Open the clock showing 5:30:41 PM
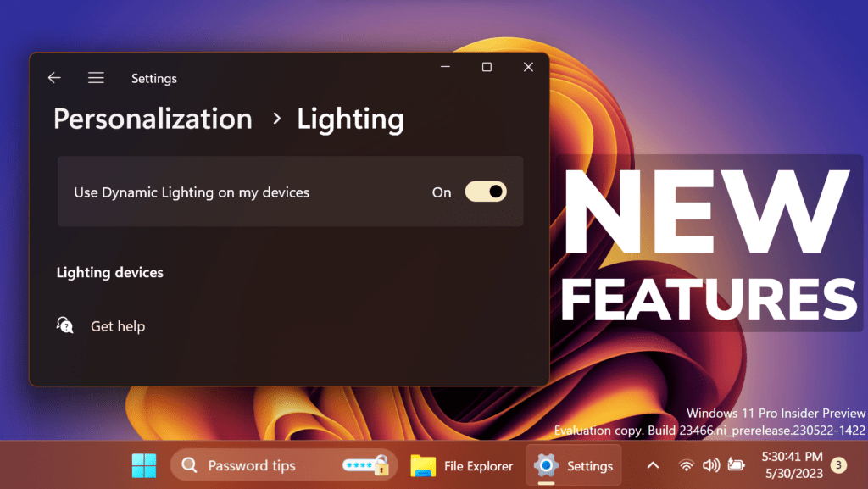Screen dimensions: 868x489 coord(793,465)
